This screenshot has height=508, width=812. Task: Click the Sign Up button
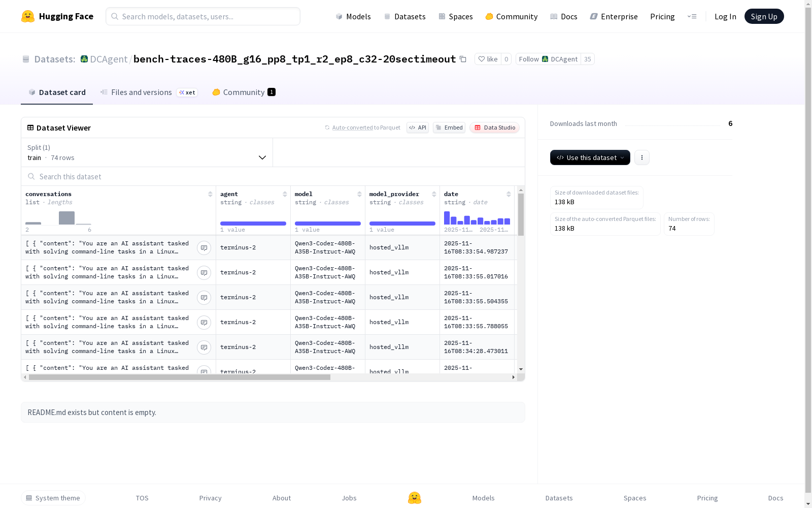pyautogui.click(x=764, y=16)
